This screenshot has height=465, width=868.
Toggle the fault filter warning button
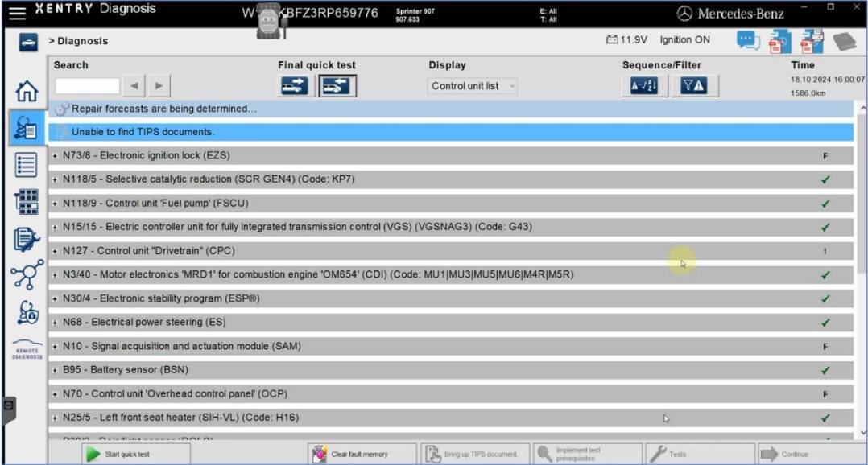(693, 86)
